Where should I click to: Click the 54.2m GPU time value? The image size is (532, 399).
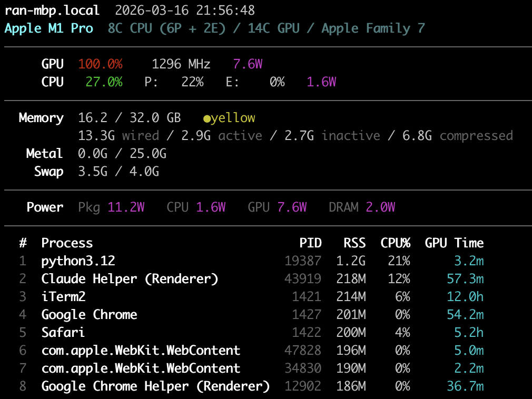pos(465,315)
